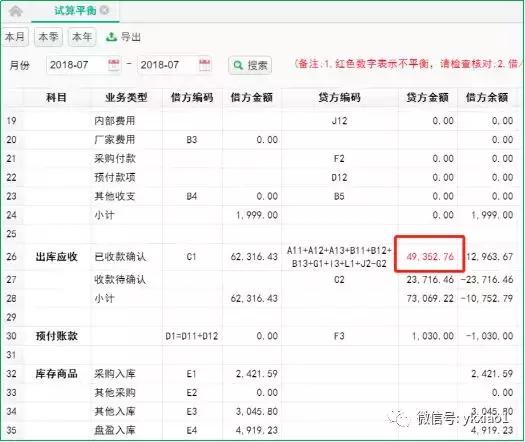Click the 借方编码 column header
This screenshot has width=525, height=442.
pyautogui.click(x=192, y=97)
